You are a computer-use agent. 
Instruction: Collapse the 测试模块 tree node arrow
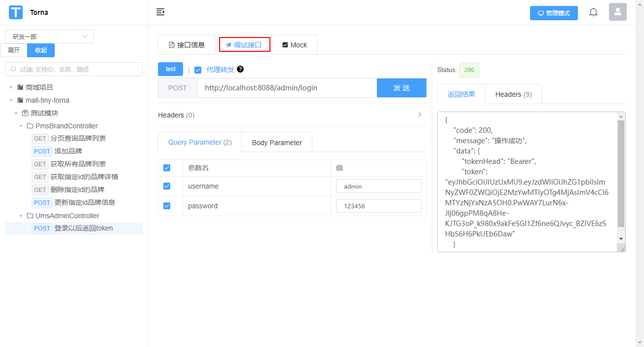click(16, 113)
